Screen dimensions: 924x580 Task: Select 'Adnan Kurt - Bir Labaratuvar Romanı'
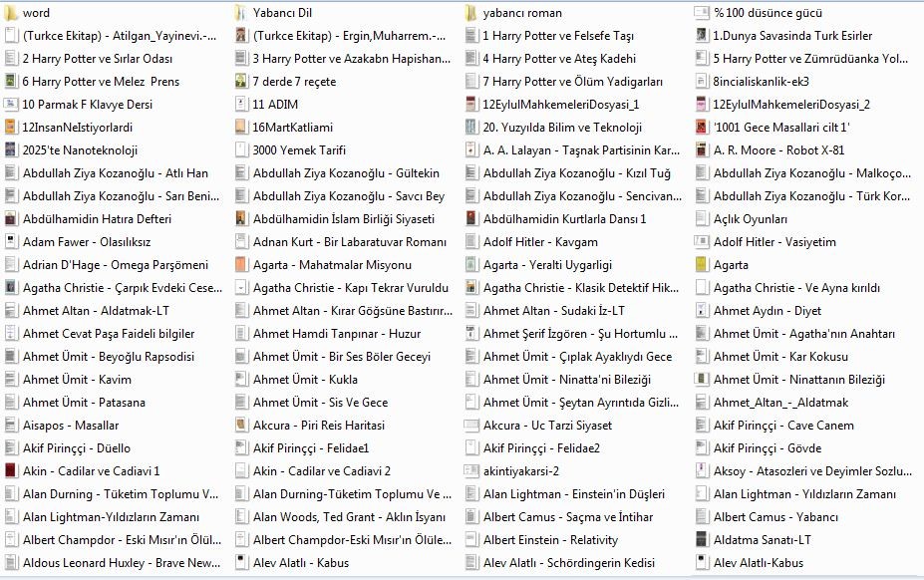(350, 242)
